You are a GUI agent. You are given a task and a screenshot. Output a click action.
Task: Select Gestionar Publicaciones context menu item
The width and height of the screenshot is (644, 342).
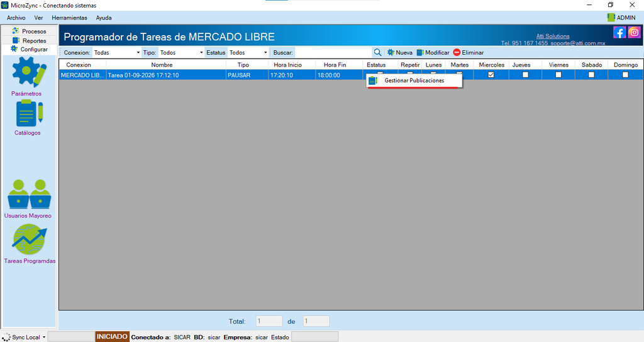(414, 80)
